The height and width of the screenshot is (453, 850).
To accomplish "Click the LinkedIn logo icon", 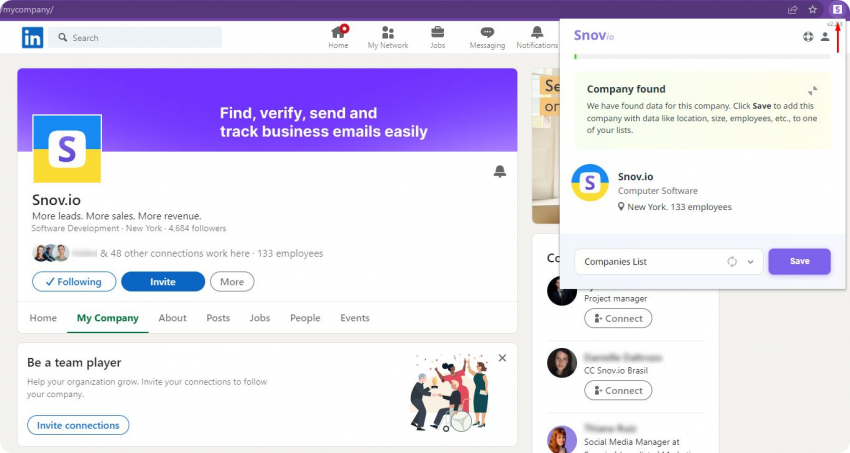I will [x=33, y=38].
